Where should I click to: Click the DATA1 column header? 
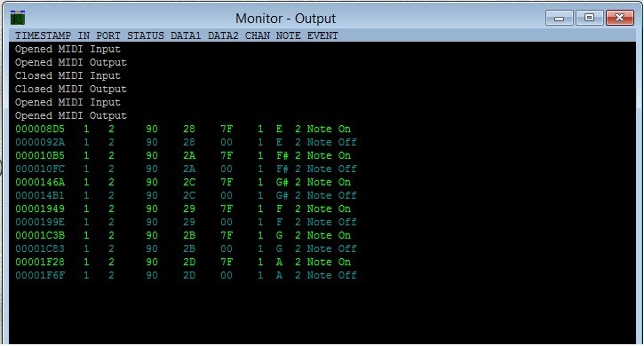pyautogui.click(x=186, y=35)
